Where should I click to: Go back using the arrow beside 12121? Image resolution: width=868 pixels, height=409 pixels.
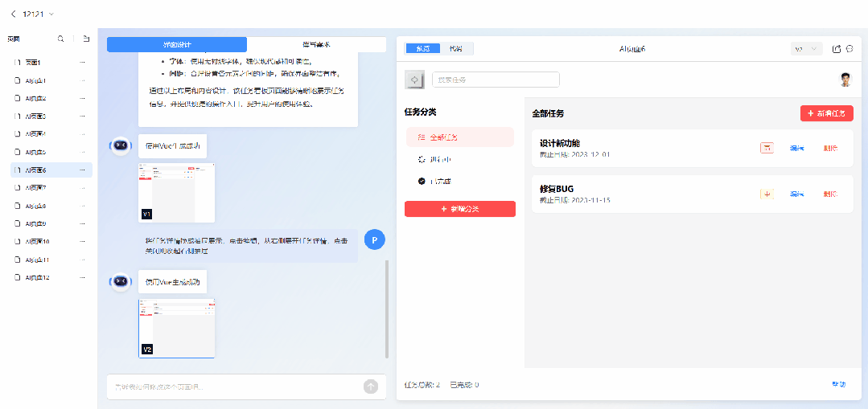click(14, 14)
